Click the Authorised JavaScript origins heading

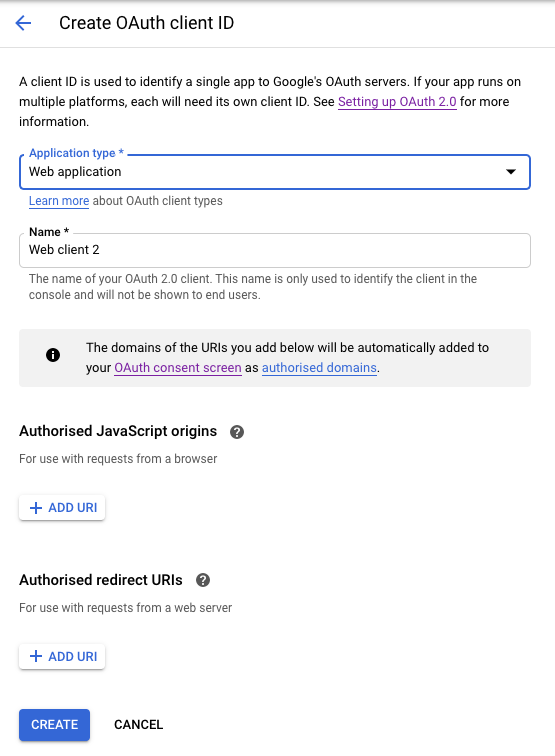pyautogui.click(x=118, y=431)
